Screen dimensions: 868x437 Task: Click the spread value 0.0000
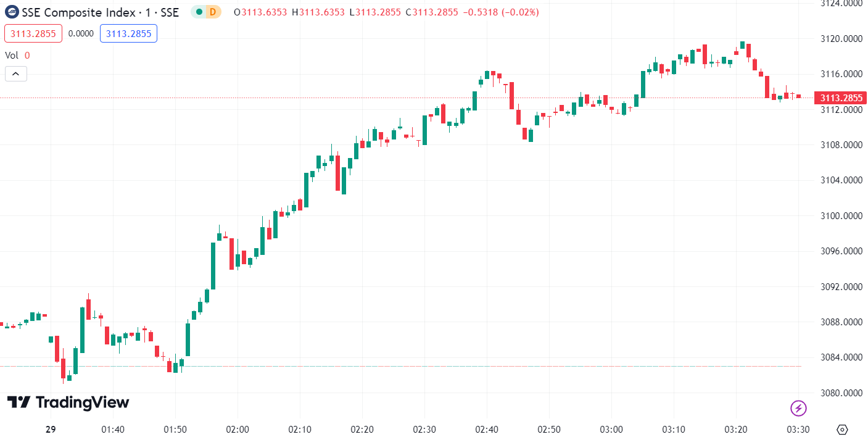point(81,33)
